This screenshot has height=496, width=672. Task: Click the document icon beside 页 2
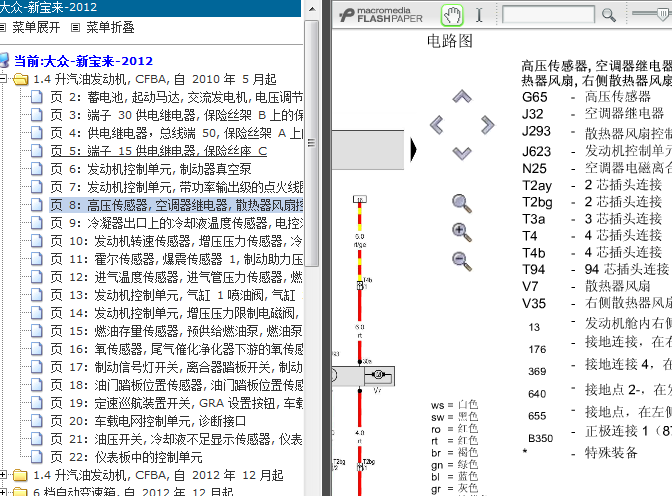point(37,97)
